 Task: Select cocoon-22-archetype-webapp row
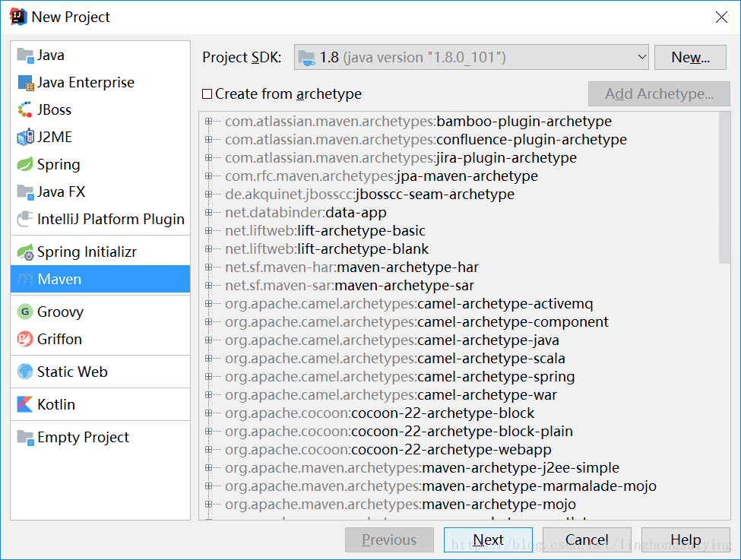(388, 450)
